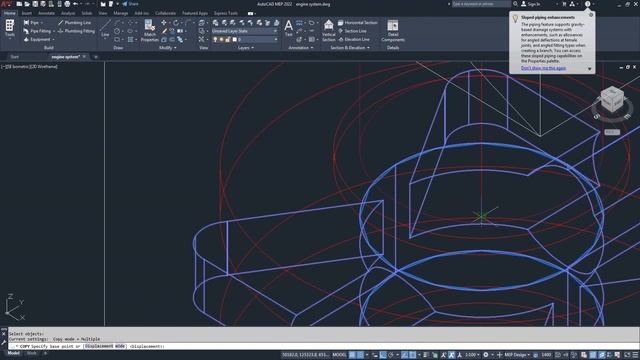Expand the Layers panel
The height and width of the screenshot is (360, 640).
point(246,48)
